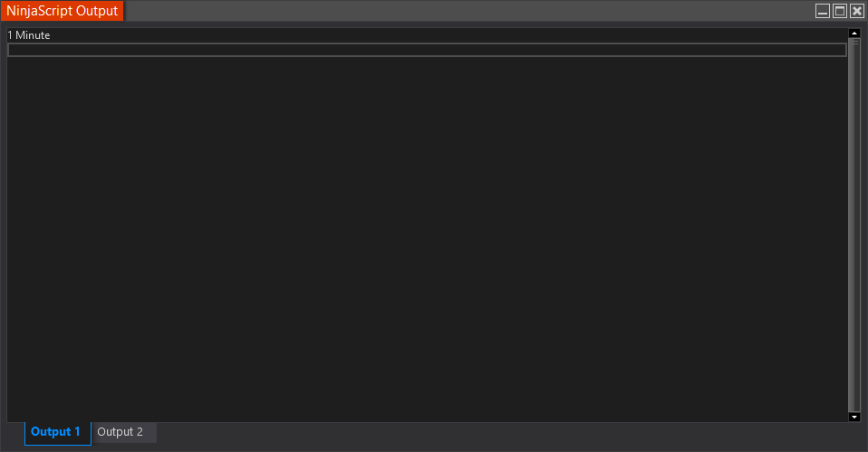Click the blue "1" on the Output 1 tab
Viewport: 868px width, 452px height.
(77, 431)
